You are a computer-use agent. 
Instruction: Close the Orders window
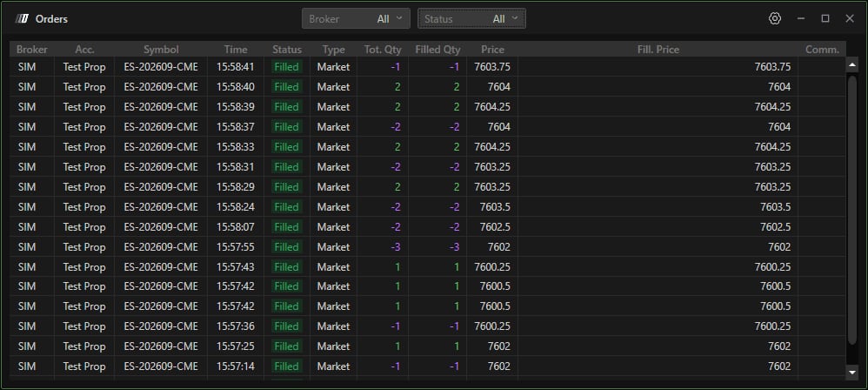[850, 18]
